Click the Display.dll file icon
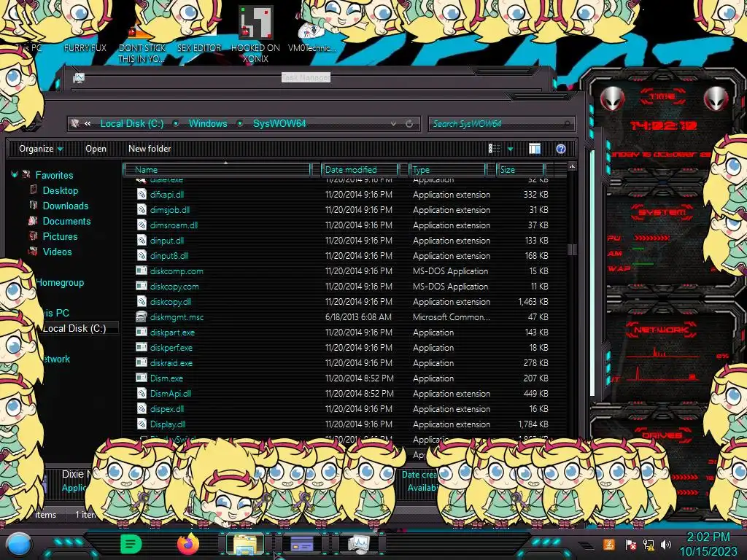 coord(142,424)
